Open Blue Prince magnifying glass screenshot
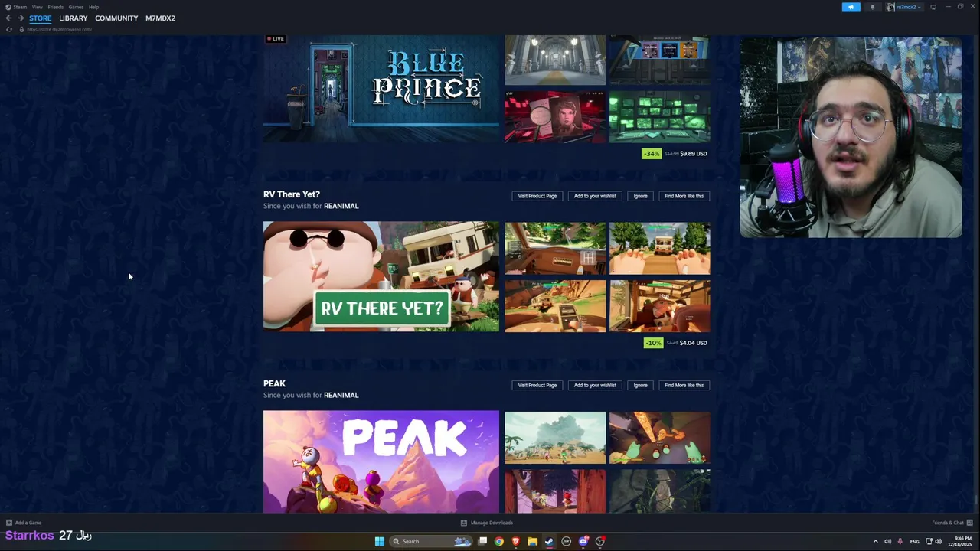Screen dimensions: 980x551 (555, 117)
